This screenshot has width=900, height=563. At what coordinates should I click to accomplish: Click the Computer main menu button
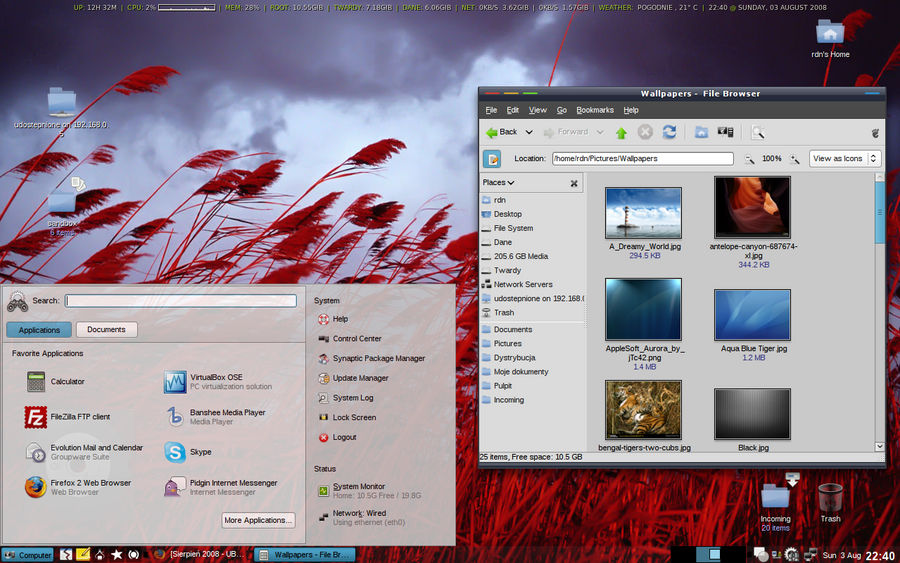pos(28,555)
